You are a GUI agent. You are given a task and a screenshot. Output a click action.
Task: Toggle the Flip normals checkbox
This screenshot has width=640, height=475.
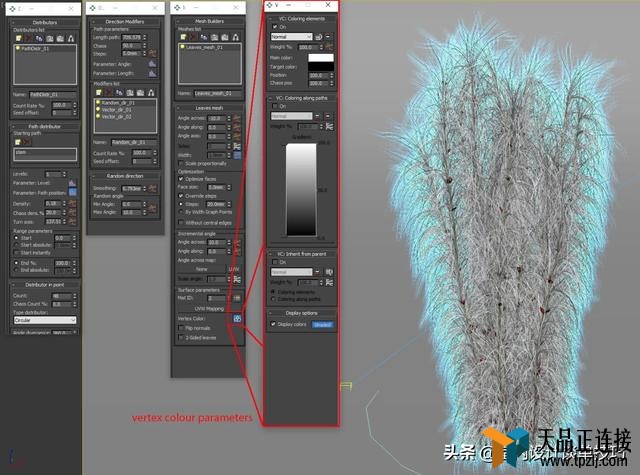[181, 328]
